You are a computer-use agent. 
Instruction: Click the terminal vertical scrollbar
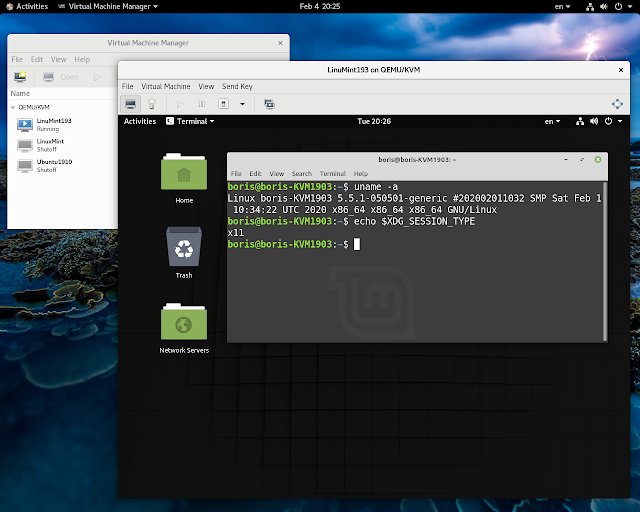[x=605, y=261]
